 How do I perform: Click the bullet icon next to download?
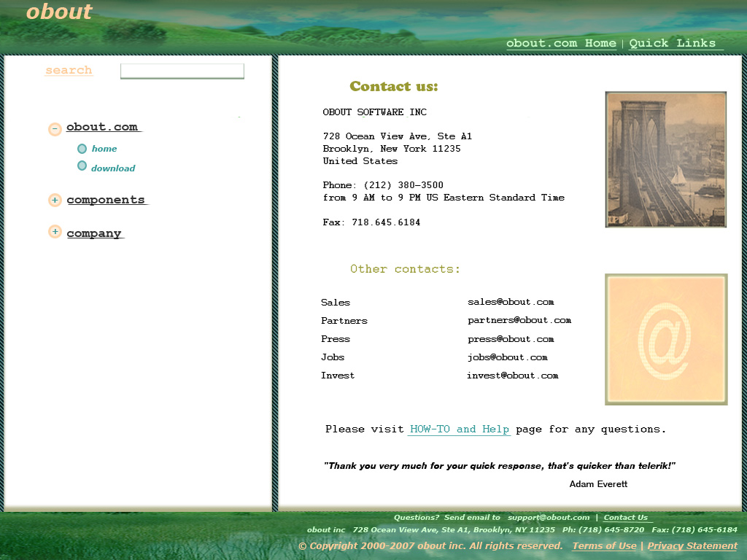82,166
